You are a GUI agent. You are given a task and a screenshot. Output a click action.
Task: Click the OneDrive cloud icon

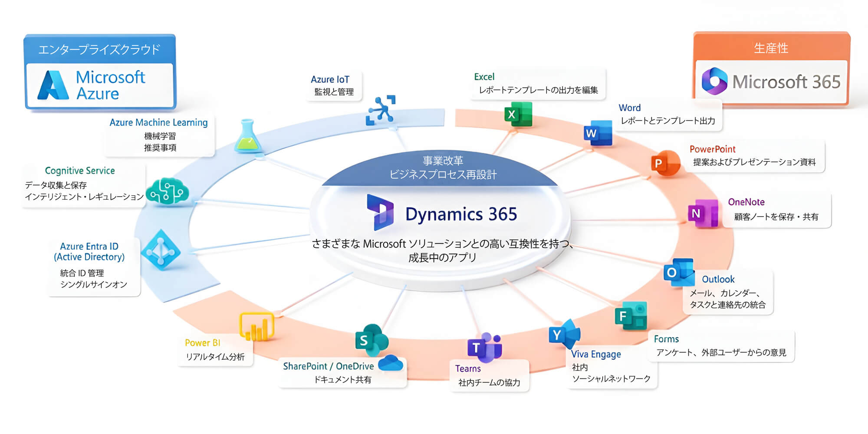pos(391,363)
